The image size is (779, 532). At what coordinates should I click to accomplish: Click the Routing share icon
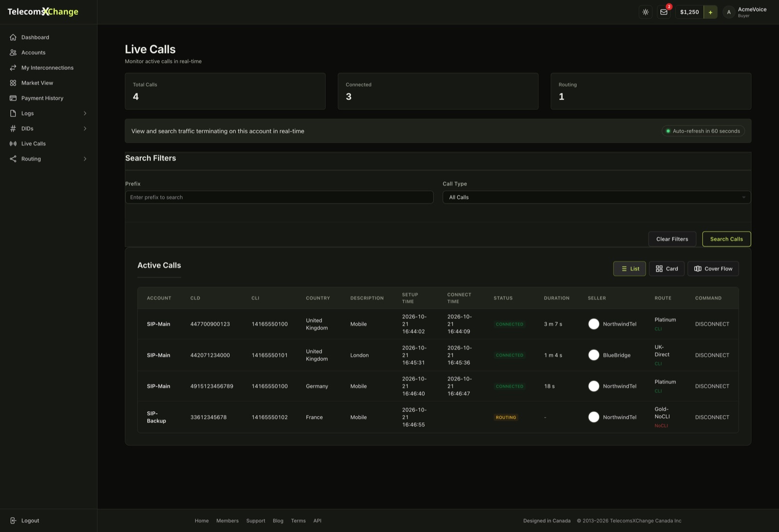pyautogui.click(x=13, y=159)
